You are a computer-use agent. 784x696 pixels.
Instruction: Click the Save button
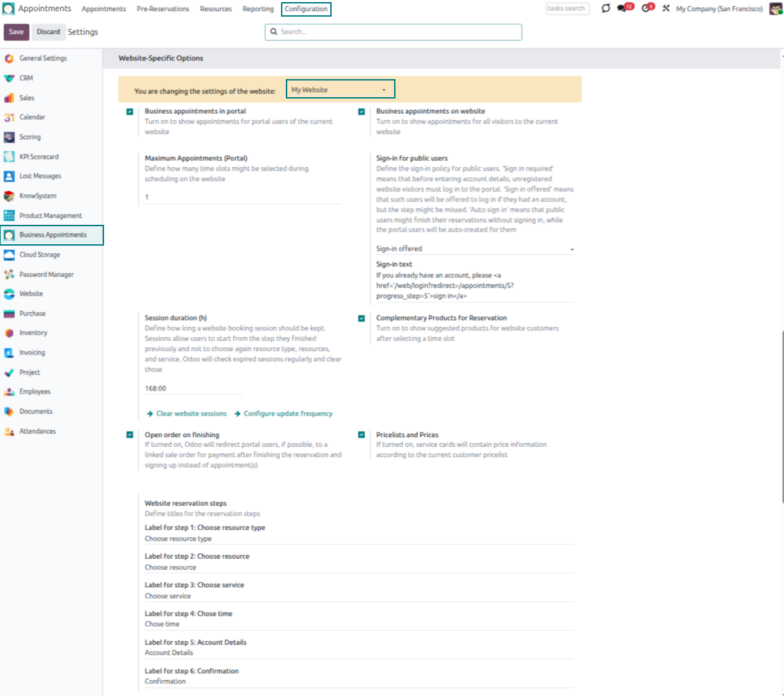(16, 32)
